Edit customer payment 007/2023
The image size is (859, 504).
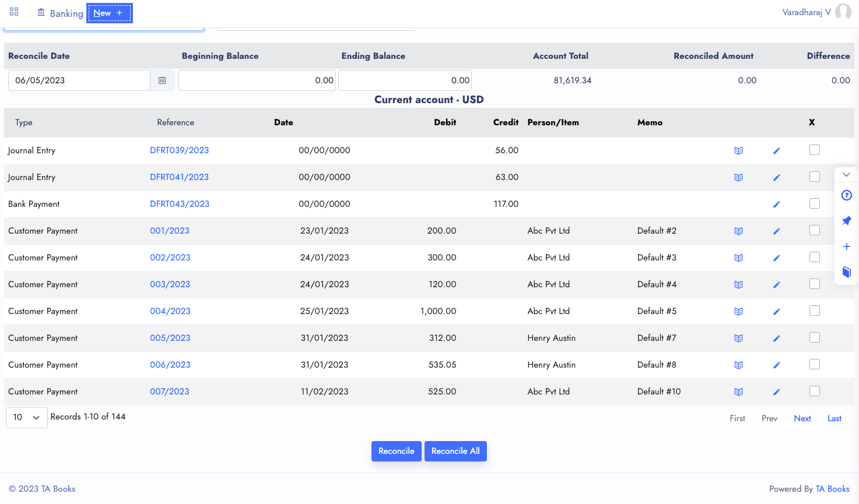777,392
